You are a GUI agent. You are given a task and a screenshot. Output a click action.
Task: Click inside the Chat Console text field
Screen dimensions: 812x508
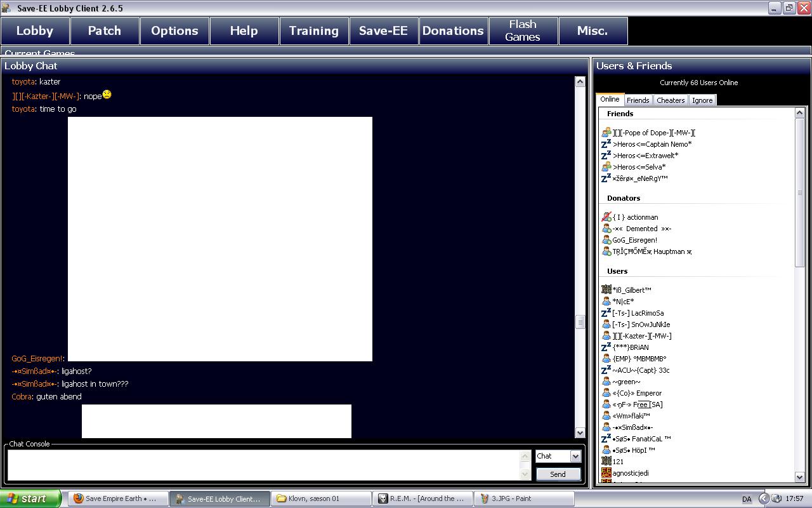(x=263, y=465)
